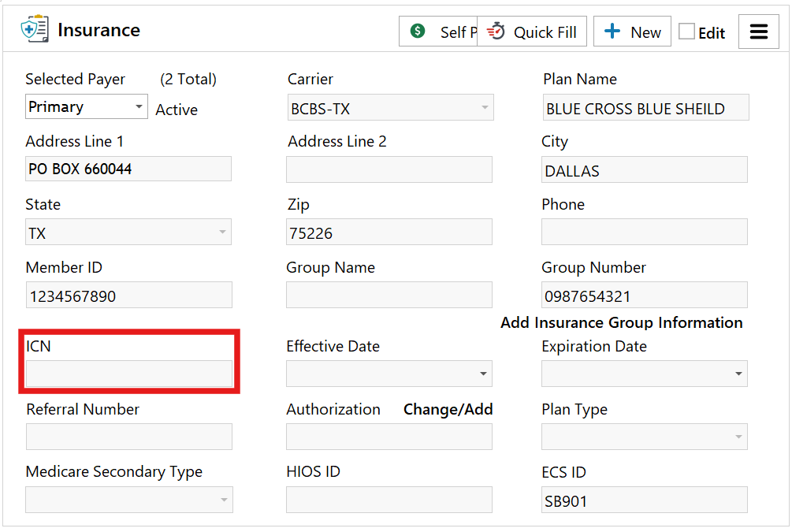792x532 pixels.
Task: Click the Group Number field
Action: pyautogui.click(x=644, y=296)
